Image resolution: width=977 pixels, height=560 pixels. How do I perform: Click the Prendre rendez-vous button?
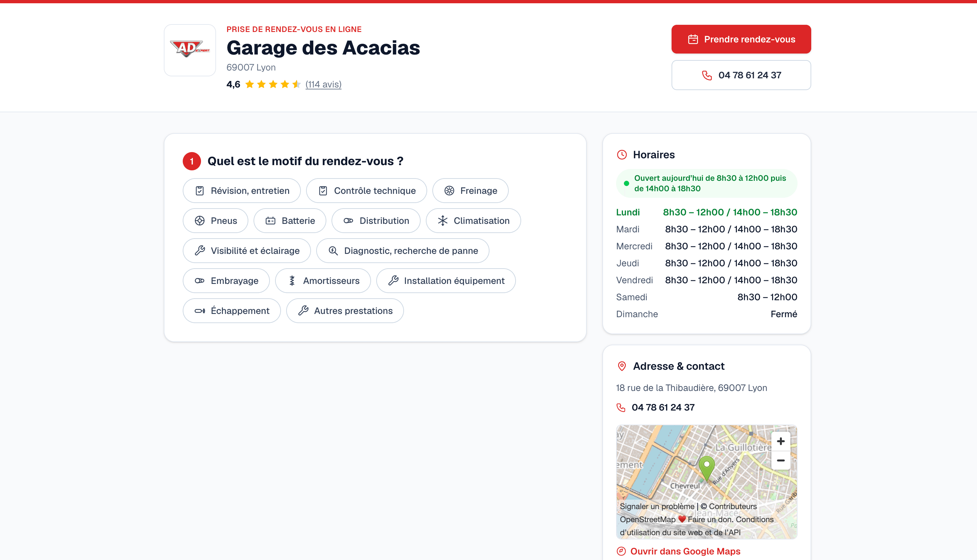[741, 39]
